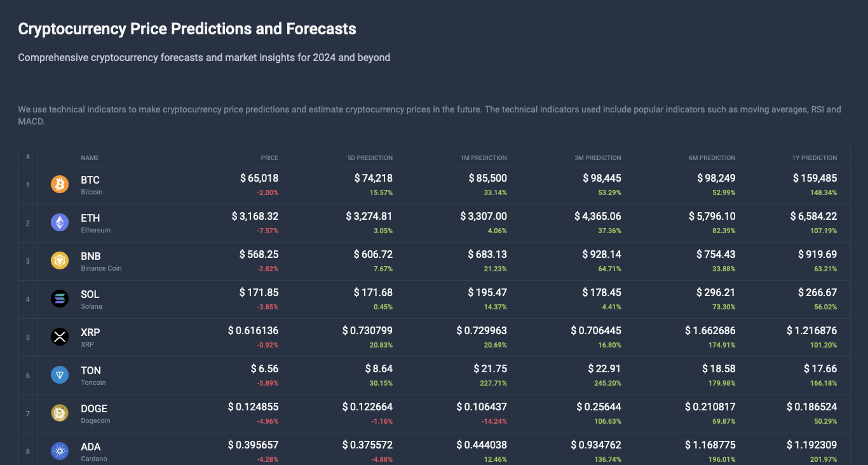Select the Toncoin TON icon
Viewport: 868px width, 465px height.
59,375
